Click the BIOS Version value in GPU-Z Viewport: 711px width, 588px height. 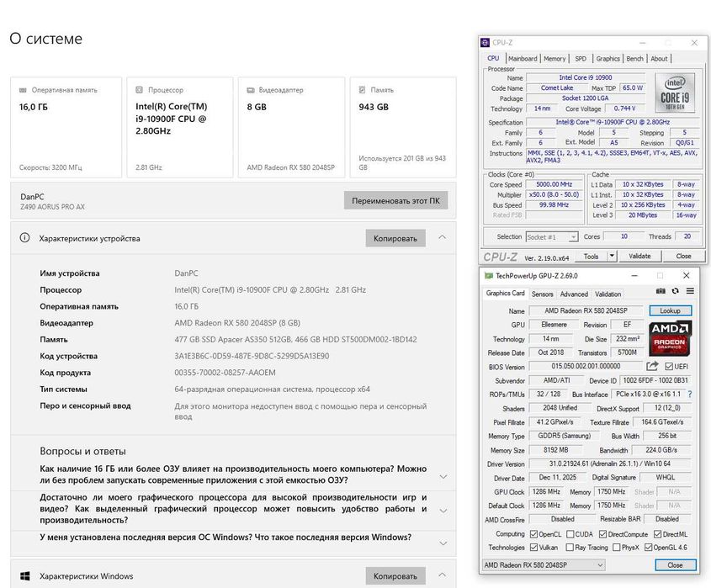point(586,366)
